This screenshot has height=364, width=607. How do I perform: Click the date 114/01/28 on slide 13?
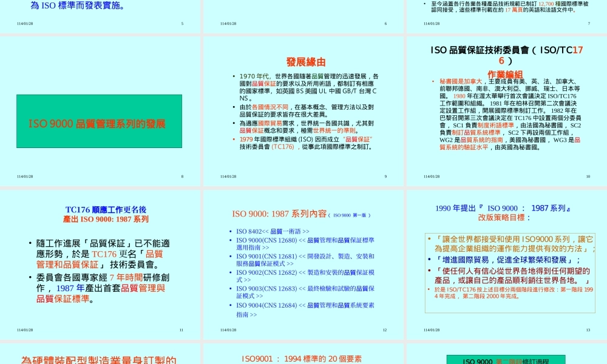click(x=432, y=330)
